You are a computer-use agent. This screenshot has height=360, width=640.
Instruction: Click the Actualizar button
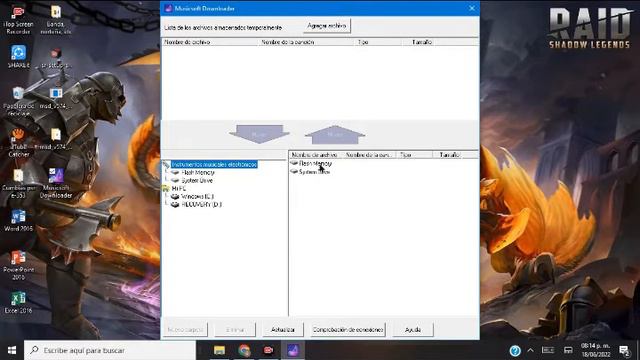coord(283,329)
